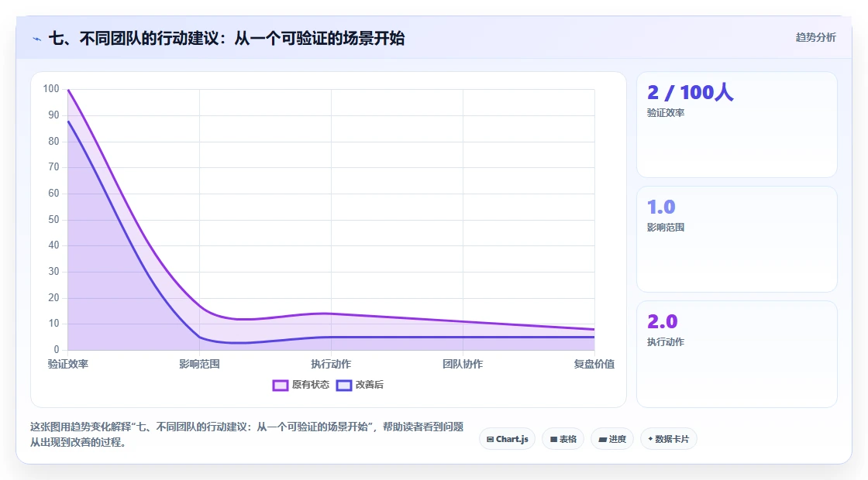Click the square icon in the 表格 pill
Viewport: 868px width, 480px height.
[x=553, y=440]
